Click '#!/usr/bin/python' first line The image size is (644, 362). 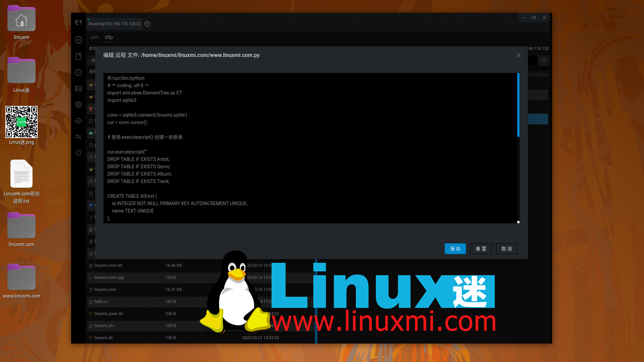click(x=126, y=78)
